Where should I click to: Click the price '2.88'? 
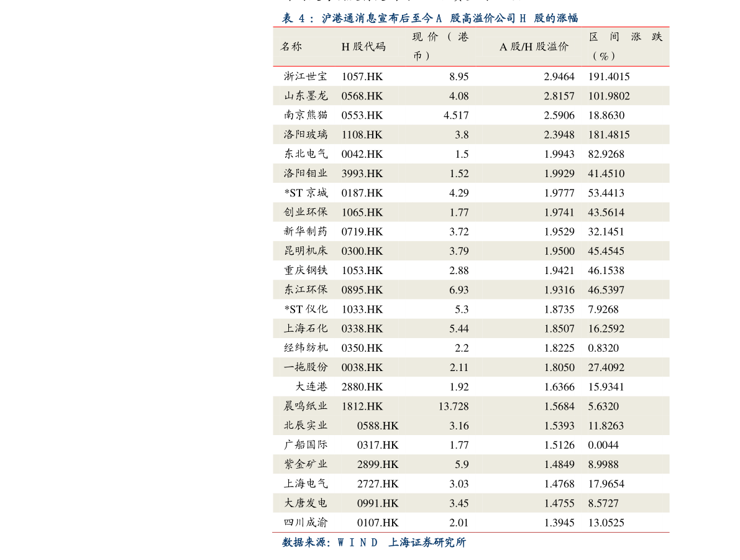[x=459, y=270]
